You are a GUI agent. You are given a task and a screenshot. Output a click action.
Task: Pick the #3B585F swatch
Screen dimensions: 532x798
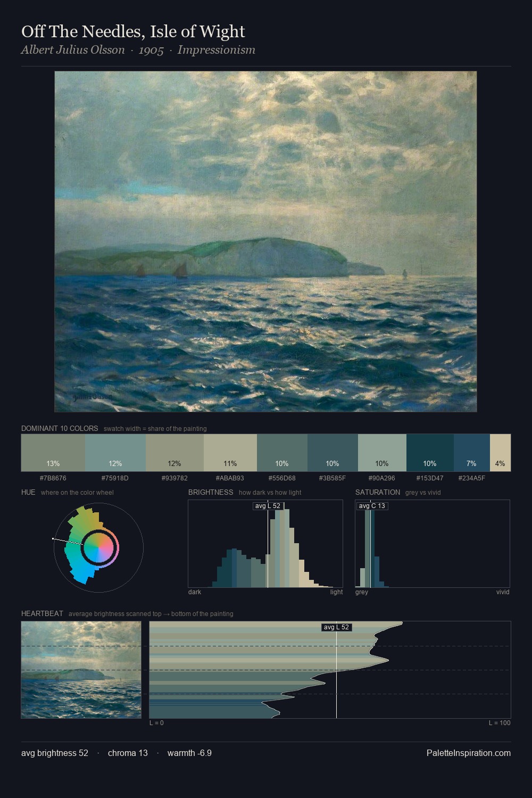pos(332,453)
